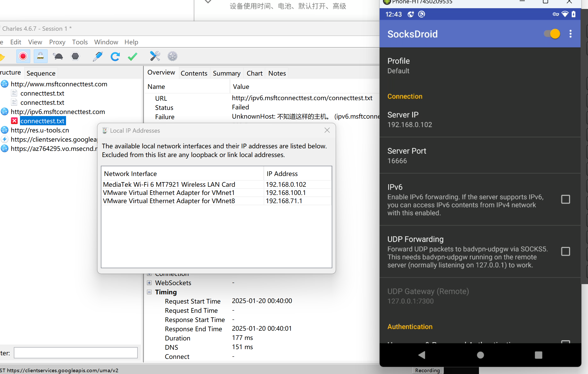Expand the WebSockets section
Image resolution: width=588 pixels, height=374 pixels.
point(149,283)
